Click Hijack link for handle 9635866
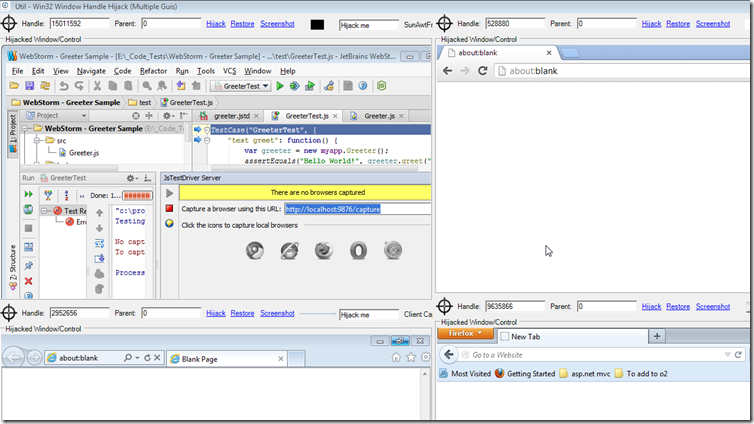 pos(651,306)
